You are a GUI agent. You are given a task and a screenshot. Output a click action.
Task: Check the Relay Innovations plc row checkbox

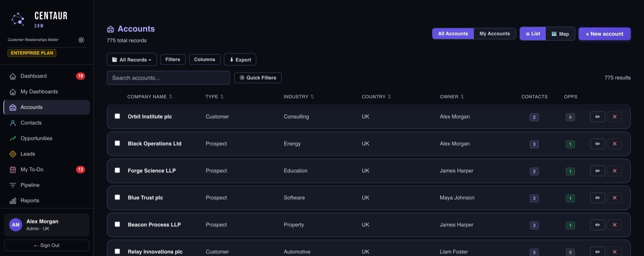pyautogui.click(x=118, y=251)
